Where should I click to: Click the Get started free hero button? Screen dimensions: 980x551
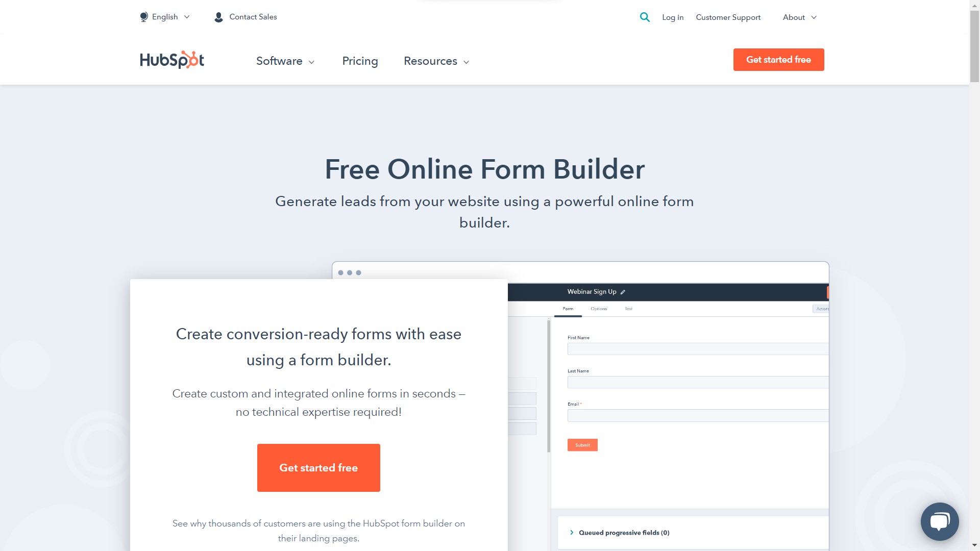[x=318, y=467]
